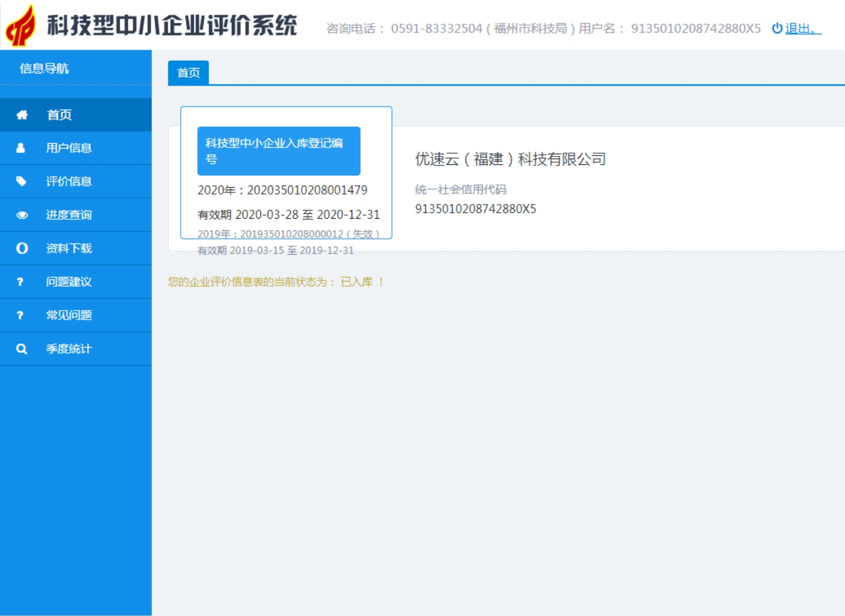Open 常见问题 in the sidebar
845x616 pixels.
(76, 315)
